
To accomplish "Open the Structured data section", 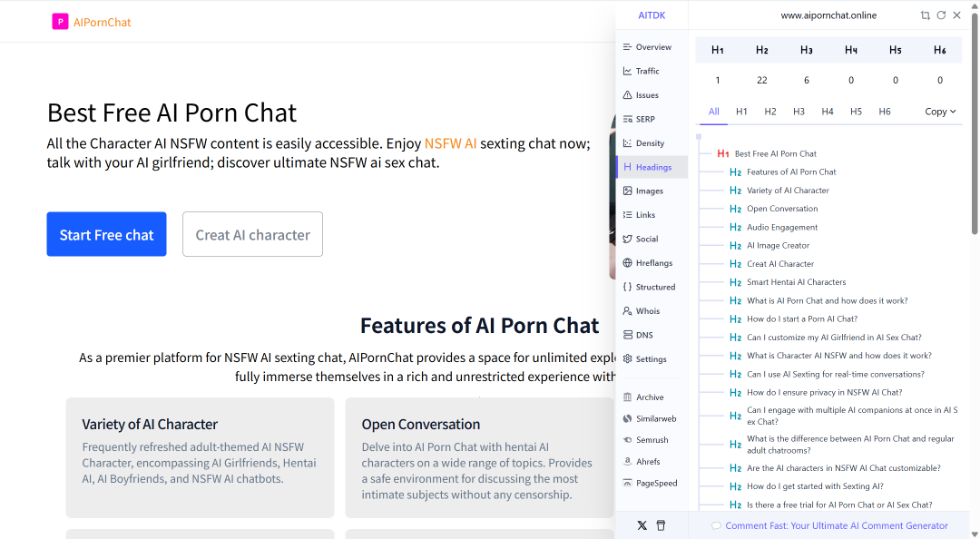I will 652,287.
